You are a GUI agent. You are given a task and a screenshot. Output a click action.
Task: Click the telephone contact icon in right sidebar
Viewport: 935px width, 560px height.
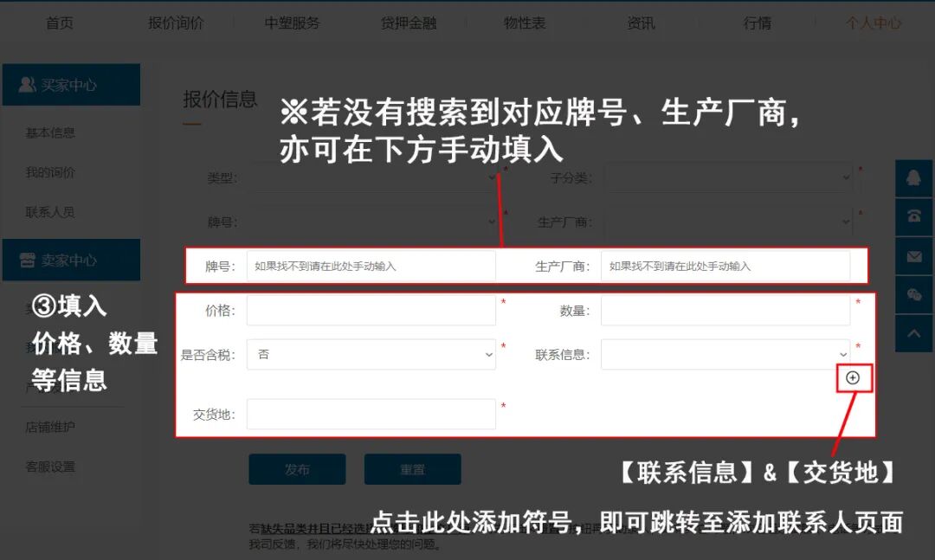click(914, 217)
